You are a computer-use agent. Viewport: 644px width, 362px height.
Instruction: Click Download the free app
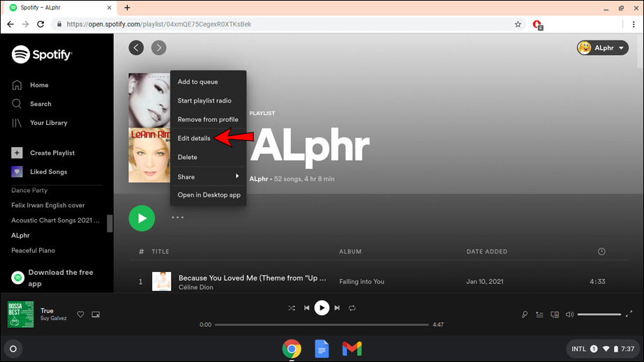coord(52,278)
